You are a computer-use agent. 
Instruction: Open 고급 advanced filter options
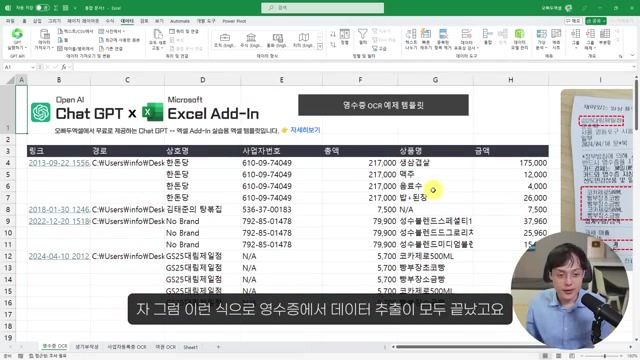(x=380, y=49)
